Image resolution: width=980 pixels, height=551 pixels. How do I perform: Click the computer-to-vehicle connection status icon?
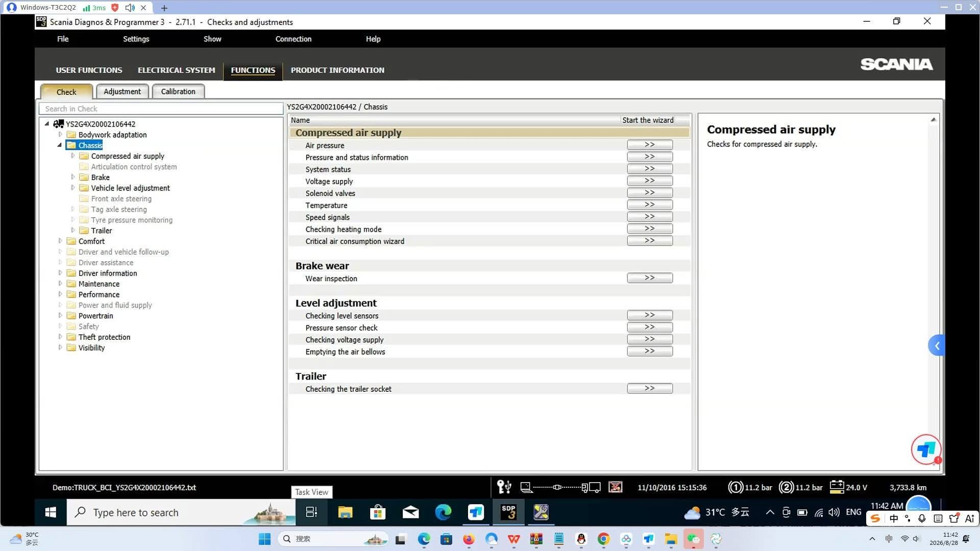pos(560,487)
